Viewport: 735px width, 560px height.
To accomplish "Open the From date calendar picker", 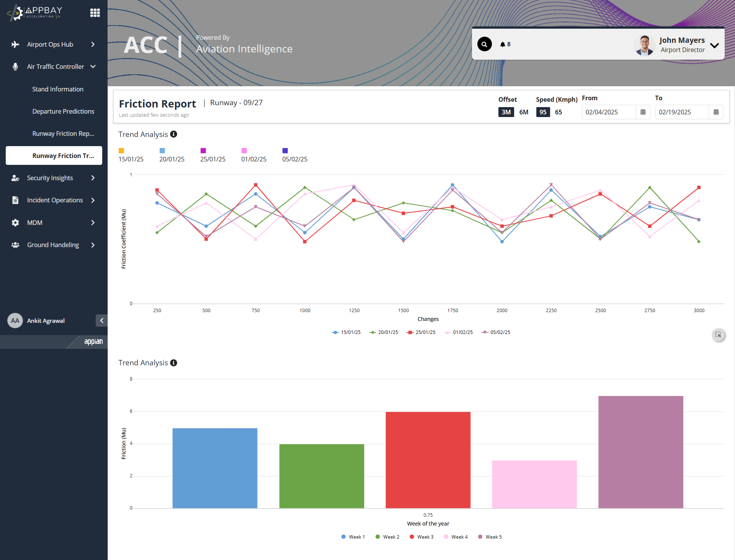I will pos(643,112).
